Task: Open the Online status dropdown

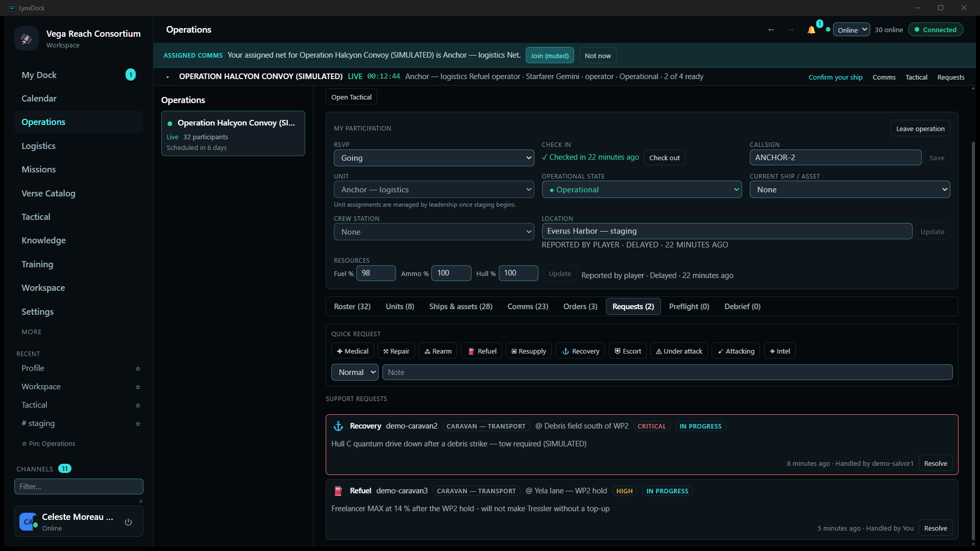Action: 851,30
